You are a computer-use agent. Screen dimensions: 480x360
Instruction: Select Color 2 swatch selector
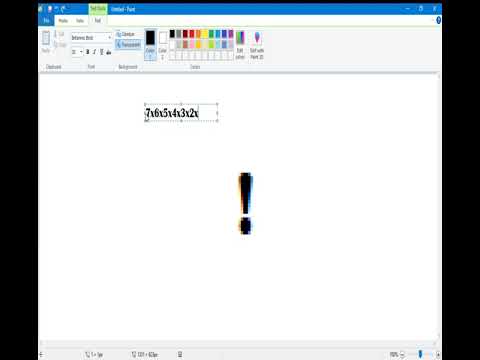pos(163,45)
